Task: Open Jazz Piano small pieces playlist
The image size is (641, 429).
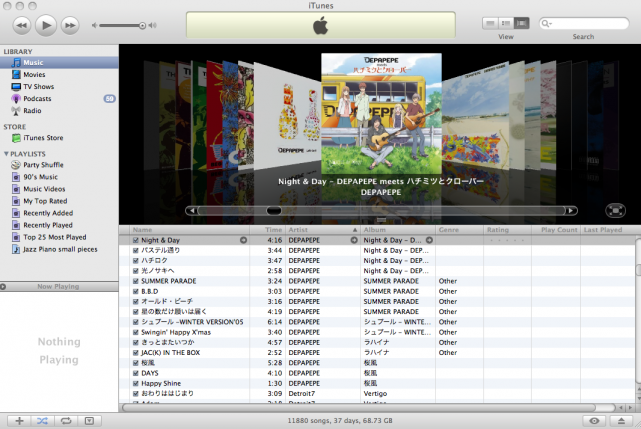Action: pos(59,249)
